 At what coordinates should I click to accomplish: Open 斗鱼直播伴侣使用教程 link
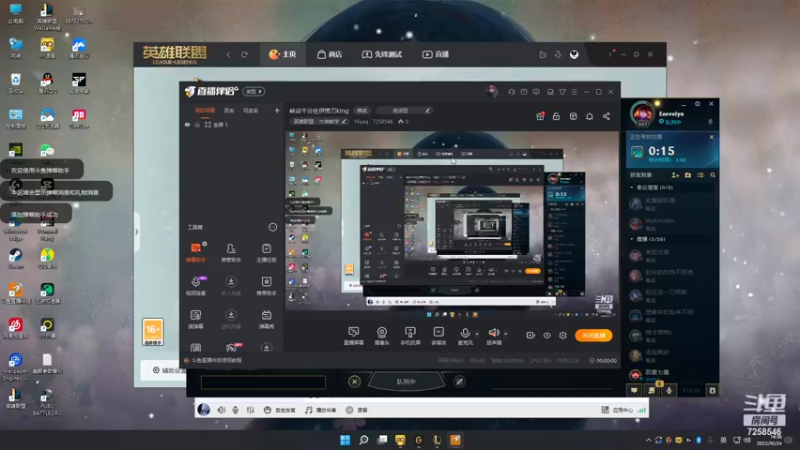point(216,360)
